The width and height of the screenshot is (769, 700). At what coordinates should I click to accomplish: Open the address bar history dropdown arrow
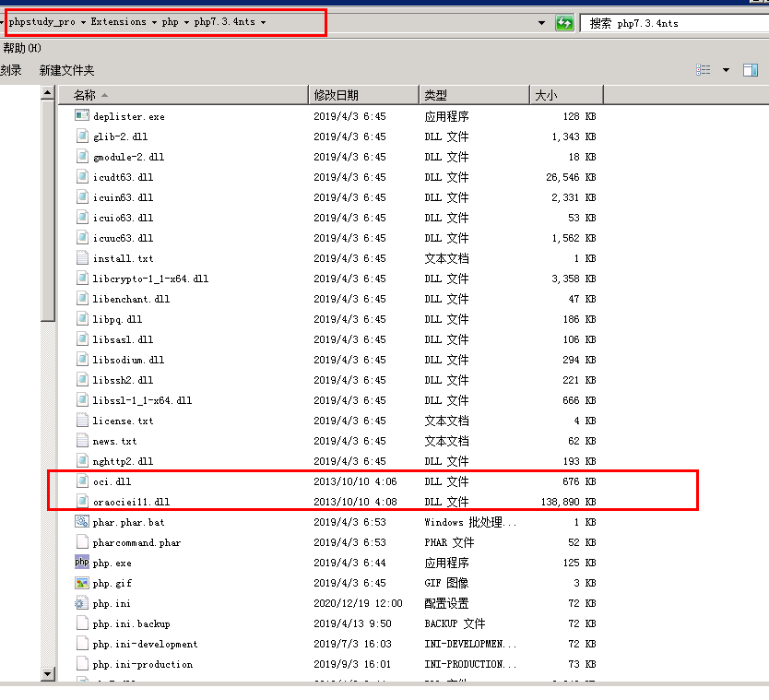point(541,20)
